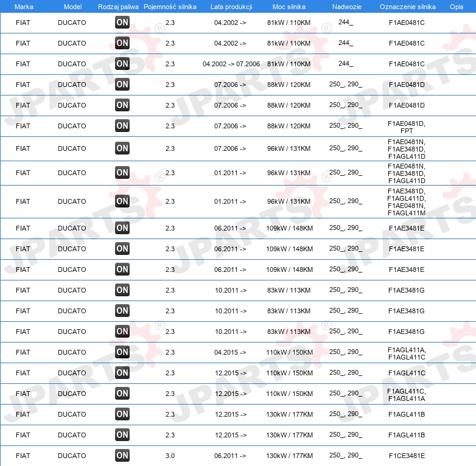Image resolution: width=476 pixels, height=466 pixels.
Task: Click DUCATO in the F1AGL411M row
Action: click(72, 201)
